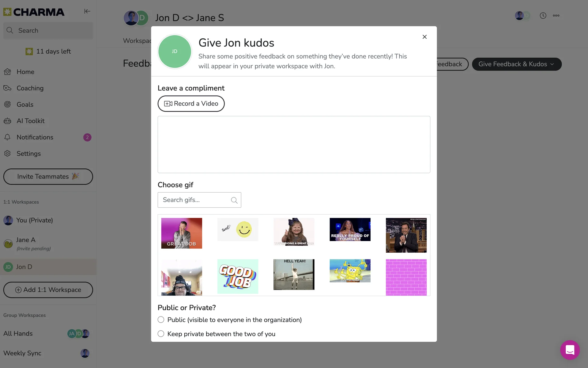
Task: Collapse the sidebar with arrow icon
Action: [x=87, y=11]
